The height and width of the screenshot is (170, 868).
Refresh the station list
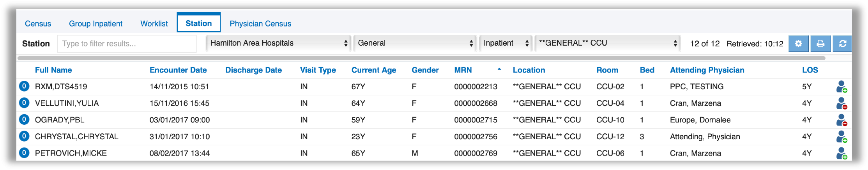coord(842,44)
